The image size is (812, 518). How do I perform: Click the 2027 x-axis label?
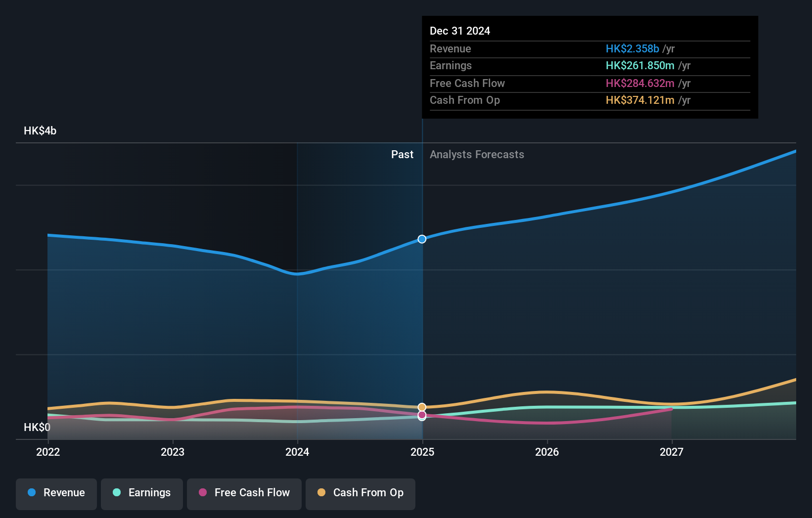click(672, 452)
